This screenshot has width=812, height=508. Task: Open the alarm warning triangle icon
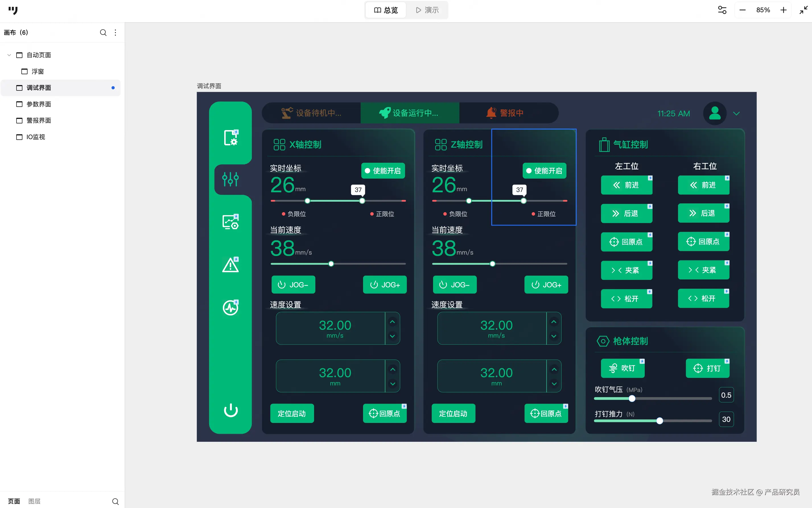tap(230, 265)
